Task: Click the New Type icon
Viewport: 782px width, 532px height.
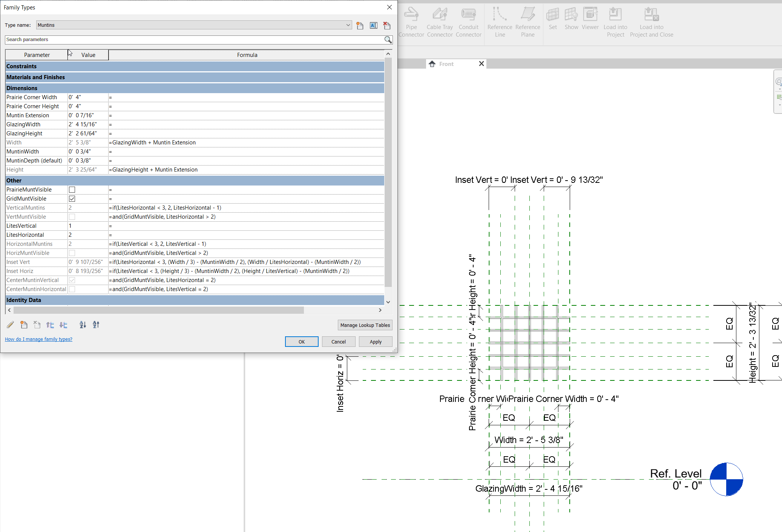Action: [360, 25]
